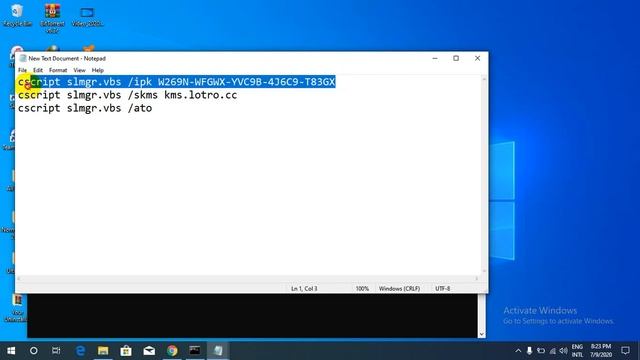Click Notepad's scroll-up arrow on the vertical scrollbar
Image resolution: width=640 pixels, height=360 pixels.
coord(484,78)
